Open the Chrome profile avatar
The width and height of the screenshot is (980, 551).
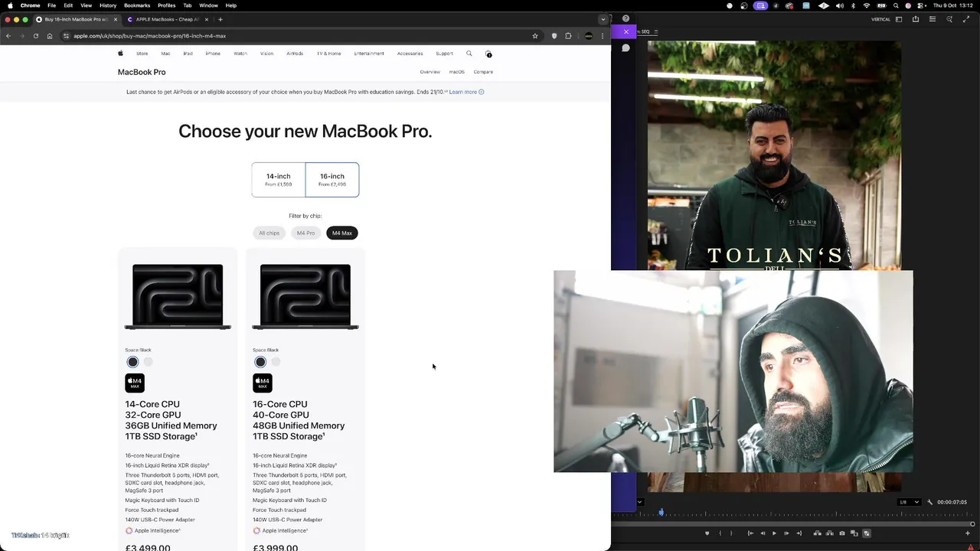coord(588,36)
